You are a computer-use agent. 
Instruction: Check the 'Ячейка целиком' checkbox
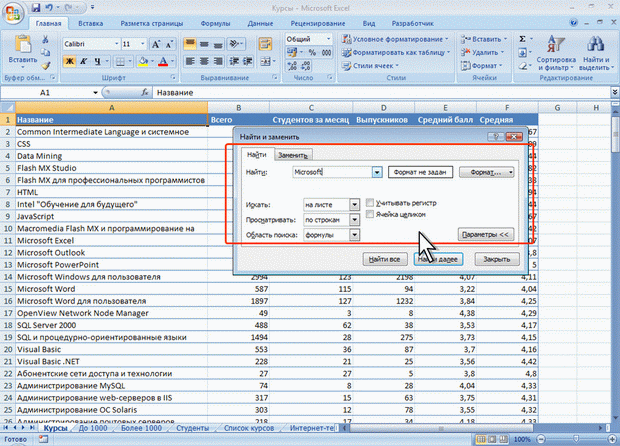[371, 214]
